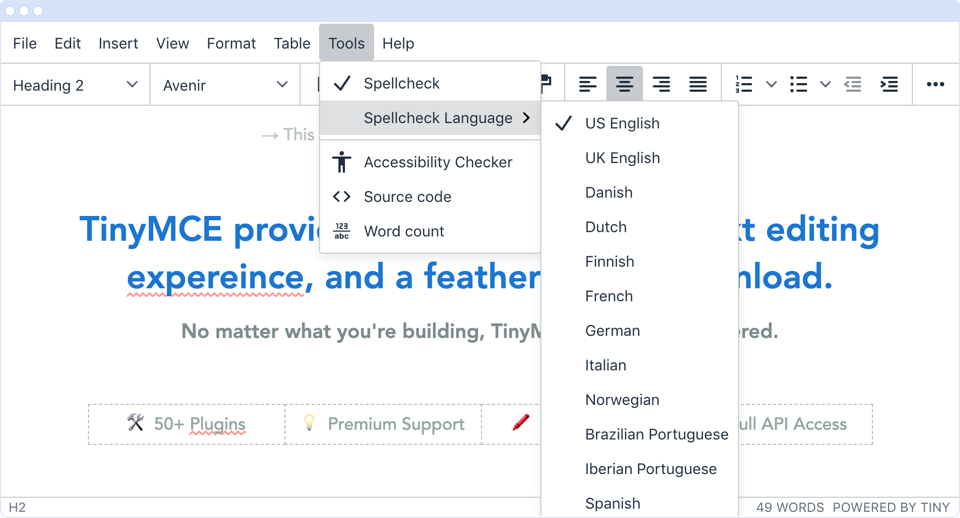
Task: Open the Avenir font family dropdown
Action: point(225,84)
